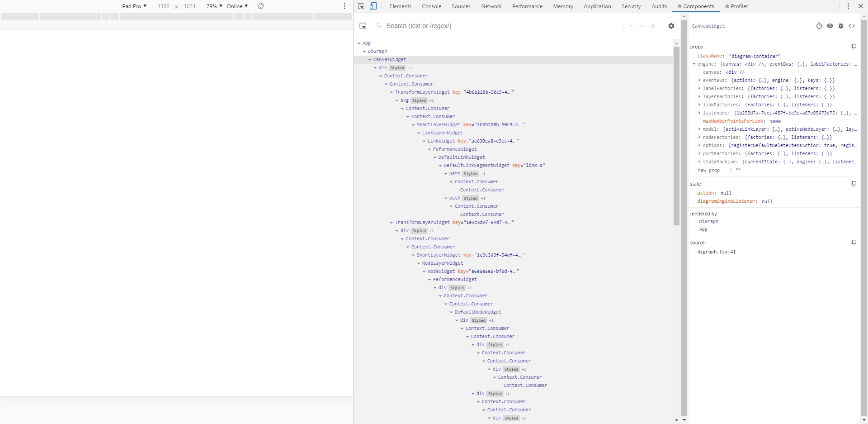Copy the source section to clipboard
Image resolution: width=868 pixels, height=424 pixels.
coord(854,243)
